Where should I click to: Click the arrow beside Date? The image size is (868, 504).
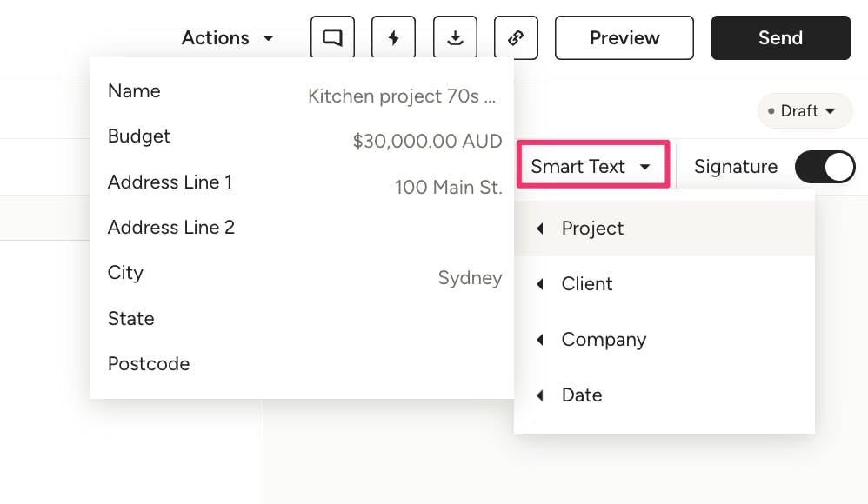(x=540, y=395)
